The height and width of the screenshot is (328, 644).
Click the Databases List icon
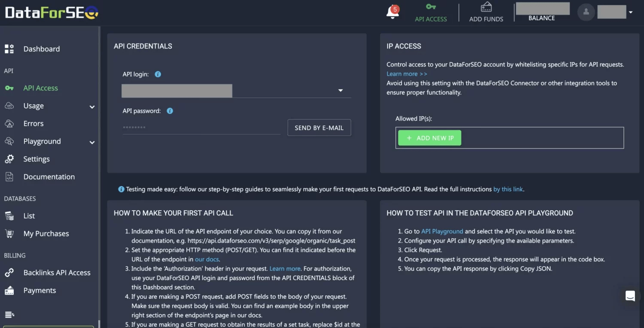tap(9, 216)
